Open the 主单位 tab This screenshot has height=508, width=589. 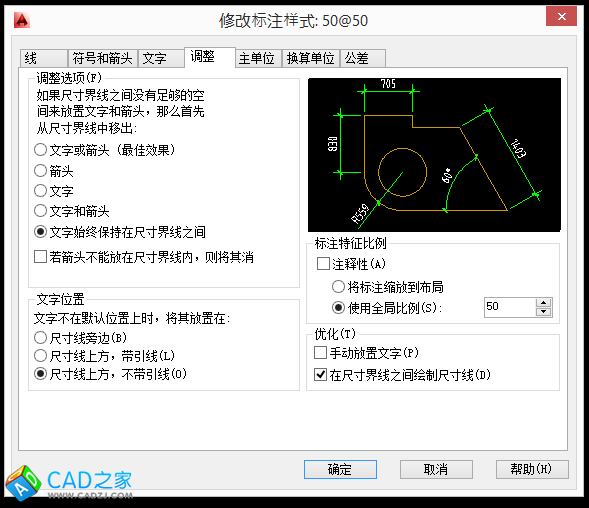click(258, 59)
